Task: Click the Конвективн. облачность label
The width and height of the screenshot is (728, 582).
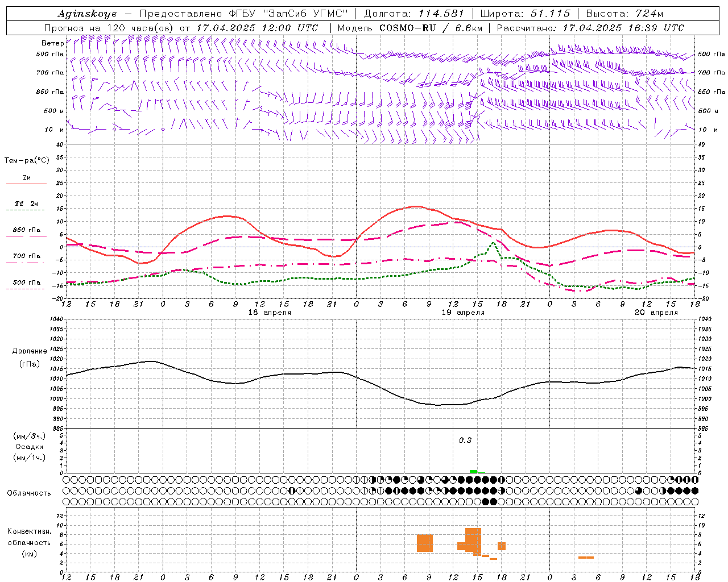Action: [30, 537]
